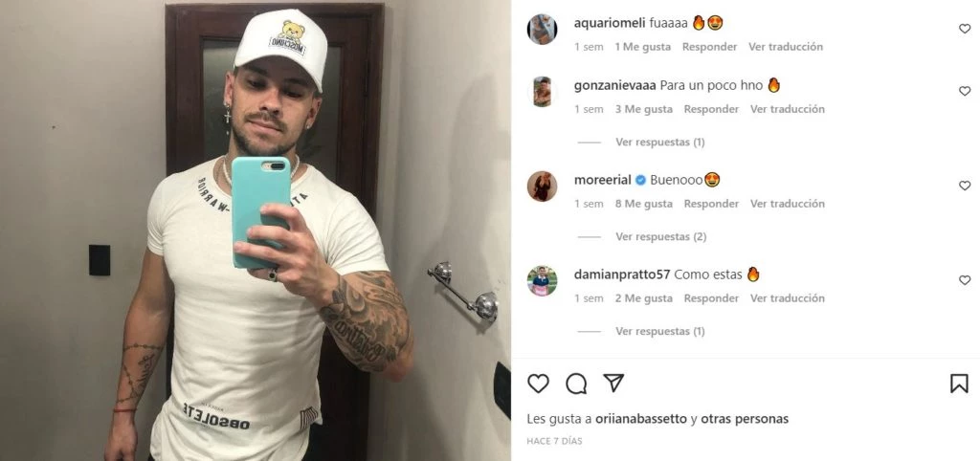The height and width of the screenshot is (461, 980).
Task: Save the post with the bookmark icon
Action: point(959,384)
